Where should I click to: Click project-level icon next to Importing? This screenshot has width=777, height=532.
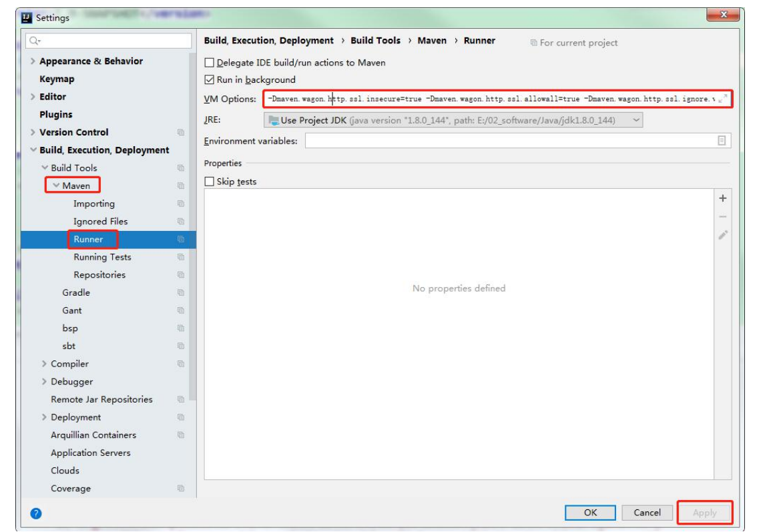[181, 204]
